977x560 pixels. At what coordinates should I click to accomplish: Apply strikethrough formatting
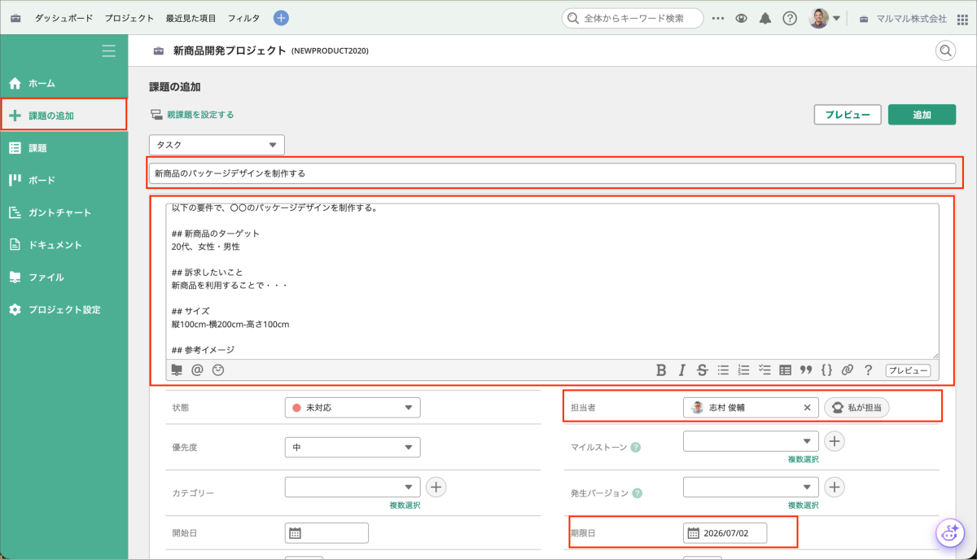pyautogui.click(x=702, y=370)
